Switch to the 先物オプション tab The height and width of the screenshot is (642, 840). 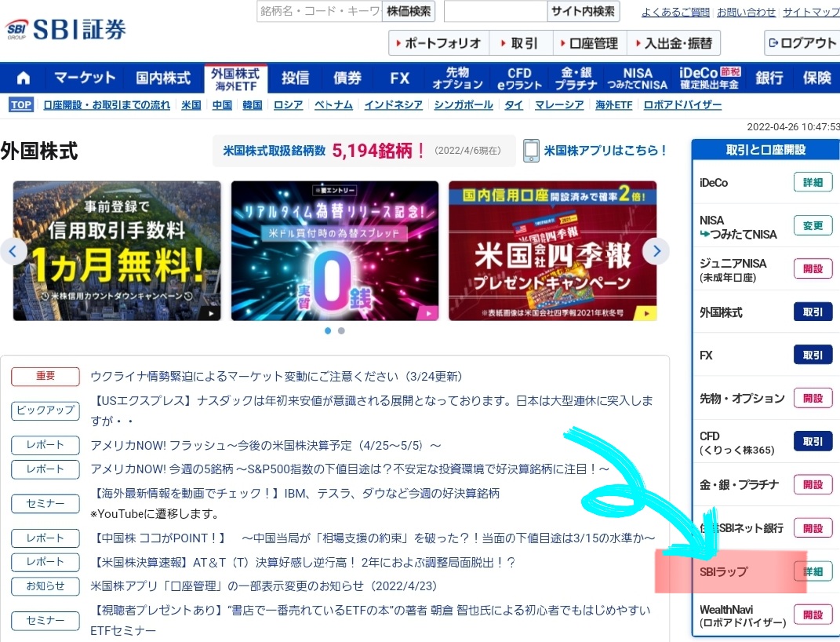[x=457, y=78]
